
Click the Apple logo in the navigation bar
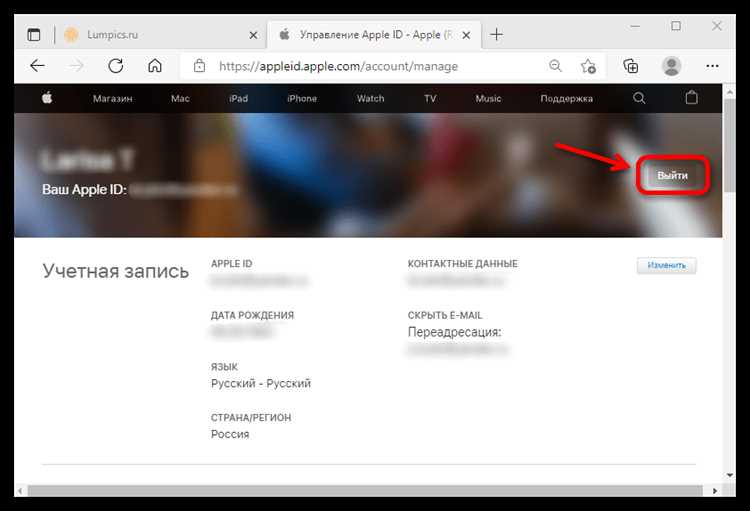(x=47, y=98)
